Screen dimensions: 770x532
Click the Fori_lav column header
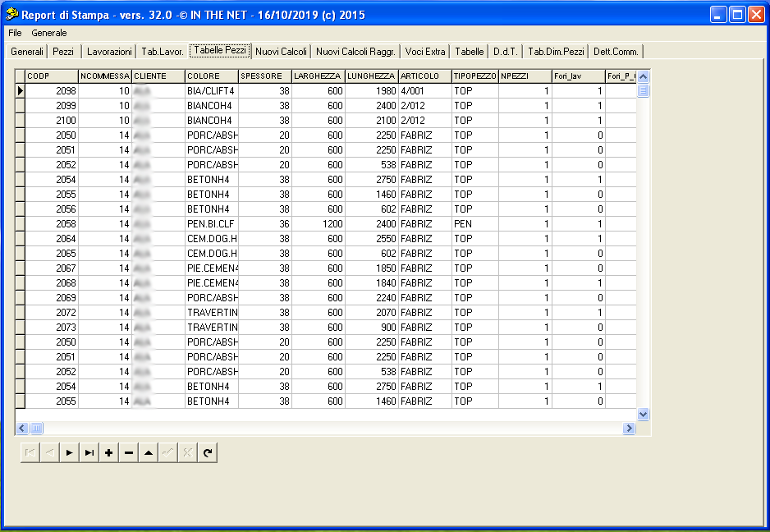tap(579, 76)
